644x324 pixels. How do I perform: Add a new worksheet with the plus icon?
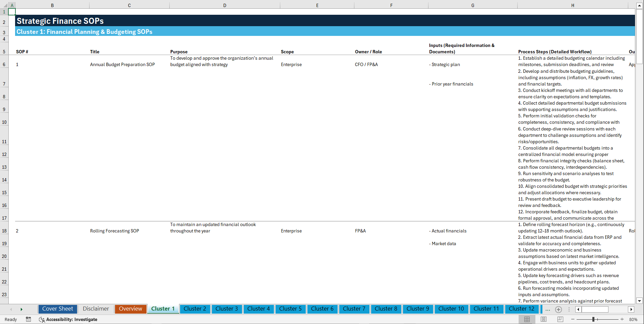point(559,309)
